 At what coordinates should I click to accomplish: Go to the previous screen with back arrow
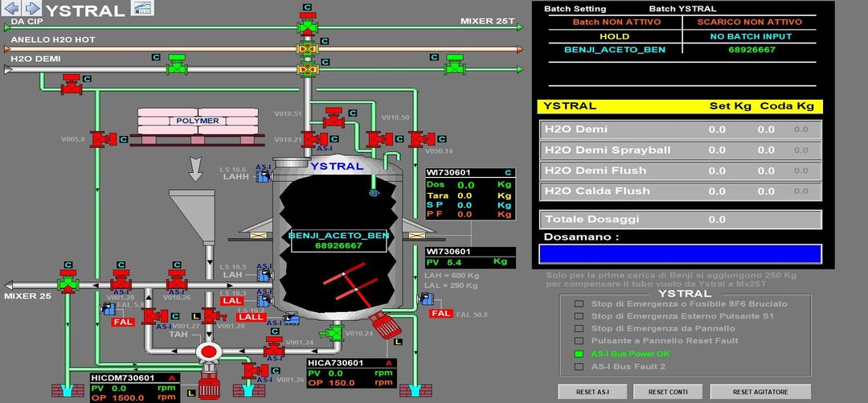[x=12, y=8]
